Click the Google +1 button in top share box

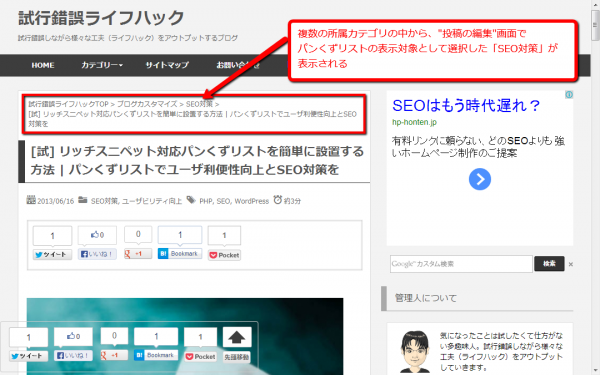click(138, 253)
